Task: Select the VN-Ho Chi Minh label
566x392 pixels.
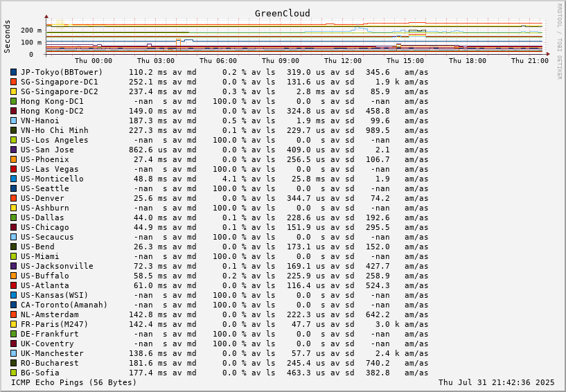Action: click(55, 130)
